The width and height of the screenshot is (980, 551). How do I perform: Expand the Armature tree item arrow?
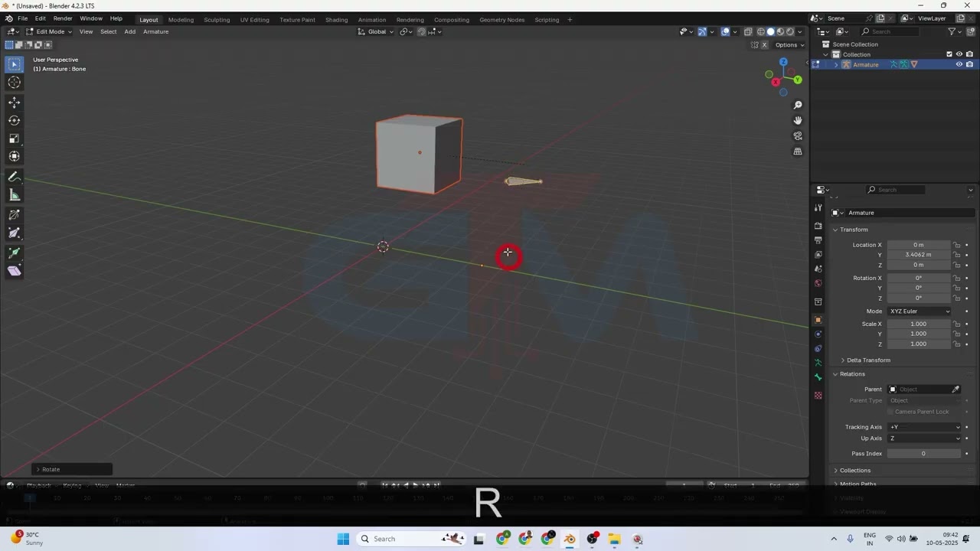tap(836, 64)
